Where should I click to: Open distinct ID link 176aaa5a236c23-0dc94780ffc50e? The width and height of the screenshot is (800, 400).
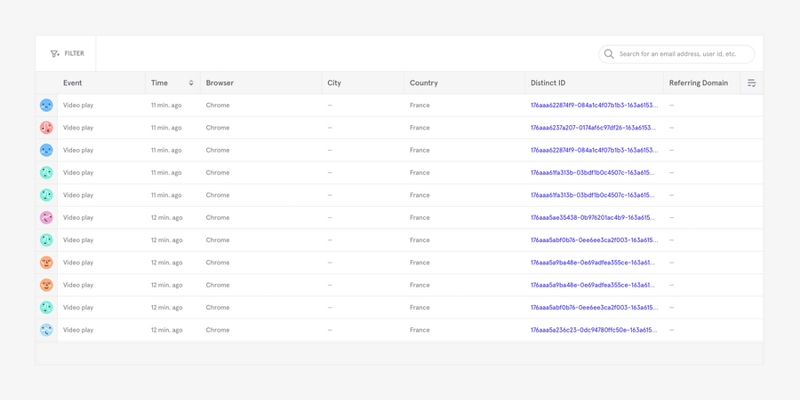tap(594, 330)
